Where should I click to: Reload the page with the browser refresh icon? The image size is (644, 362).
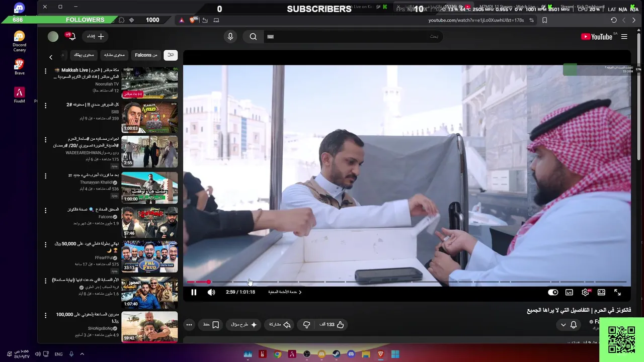click(x=613, y=20)
